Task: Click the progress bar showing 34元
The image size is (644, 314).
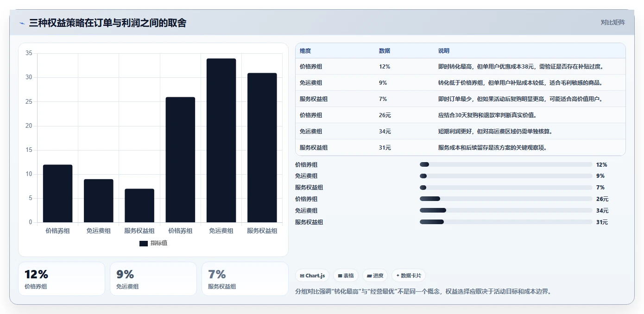Action: pos(506,210)
